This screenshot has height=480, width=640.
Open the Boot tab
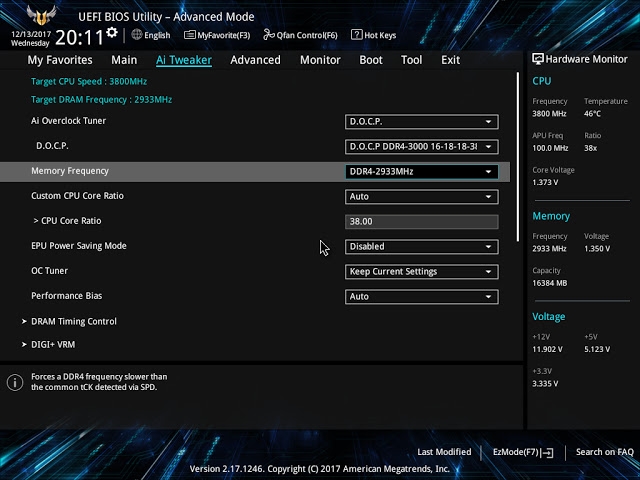[x=371, y=60]
